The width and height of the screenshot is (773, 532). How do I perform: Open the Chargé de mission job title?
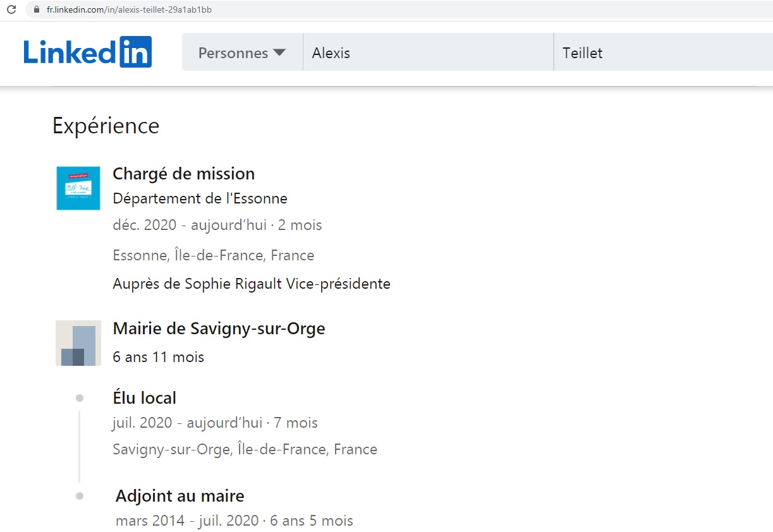(x=183, y=174)
